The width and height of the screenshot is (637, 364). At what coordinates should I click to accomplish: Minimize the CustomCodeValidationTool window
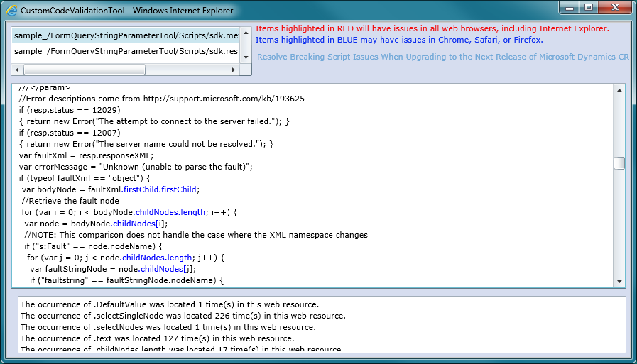coord(570,8)
